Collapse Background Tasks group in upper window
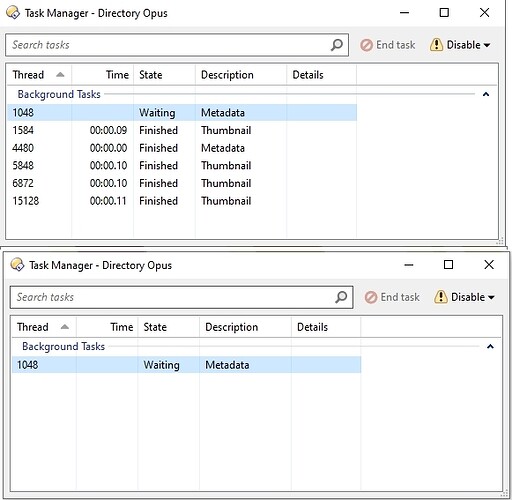This screenshot has height=500, width=512. click(x=486, y=94)
